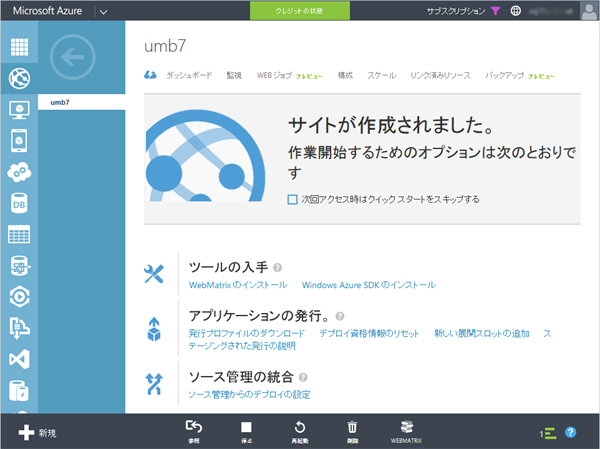This screenshot has height=449, width=600.
Task: Click help icon beside ソース管理の統合
Action: (303, 378)
